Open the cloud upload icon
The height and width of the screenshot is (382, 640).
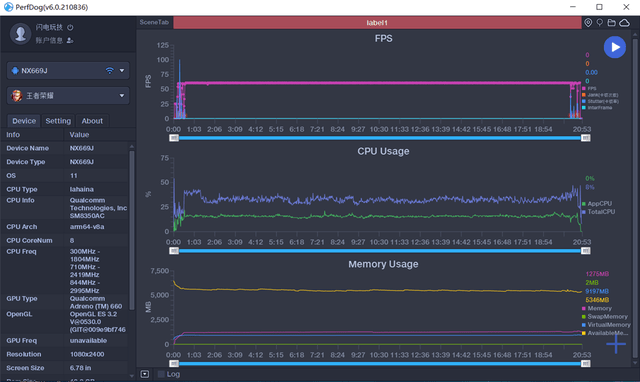pyautogui.click(x=624, y=23)
